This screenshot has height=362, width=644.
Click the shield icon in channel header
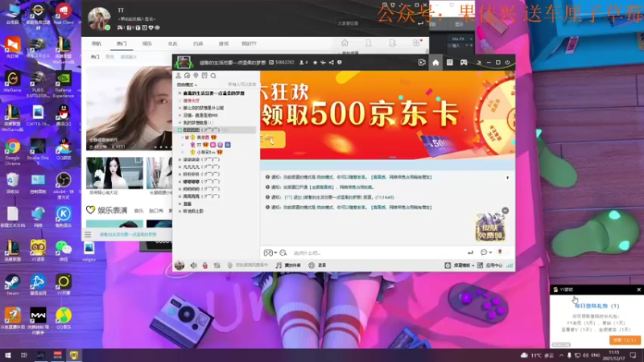(x=339, y=63)
